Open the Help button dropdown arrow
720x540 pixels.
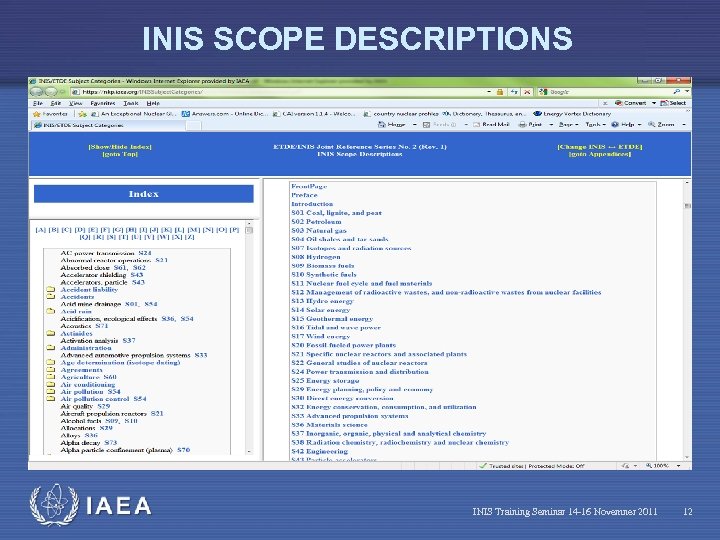click(x=639, y=124)
